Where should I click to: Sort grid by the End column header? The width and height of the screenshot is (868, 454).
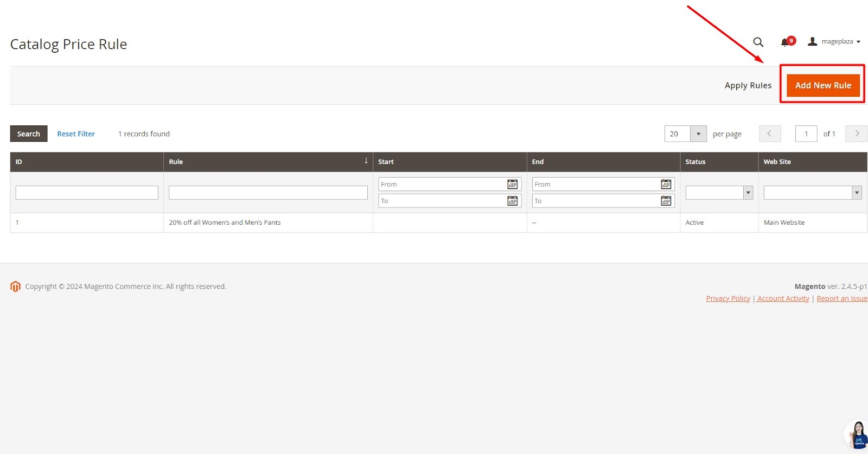click(603, 162)
